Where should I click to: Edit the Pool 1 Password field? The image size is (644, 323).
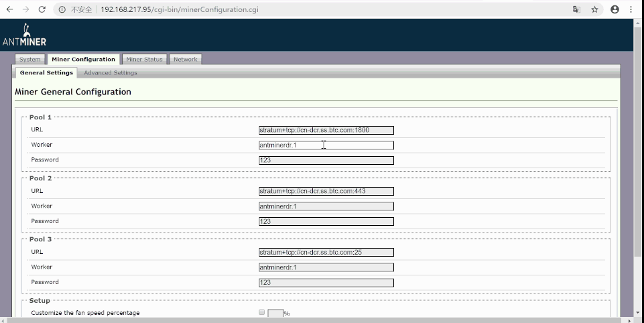click(x=326, y=160)
